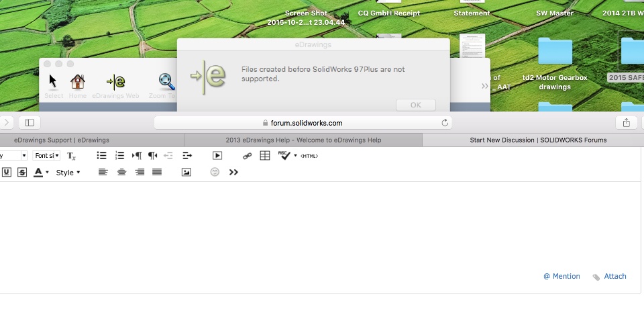This screenshot has height=315, width=644.
Task: Insert a numbered list
Action: (119, 155)
